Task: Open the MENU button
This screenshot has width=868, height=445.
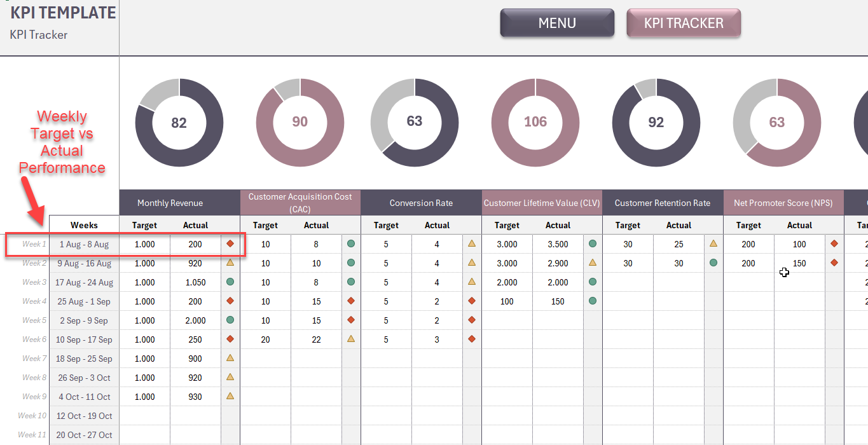Action: (556, 23)
